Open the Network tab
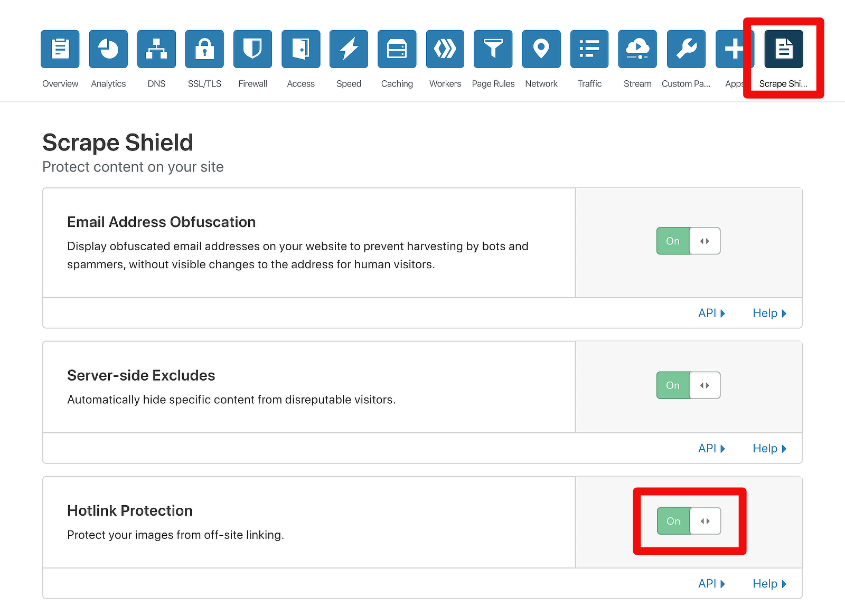 (x=540, y=49)
